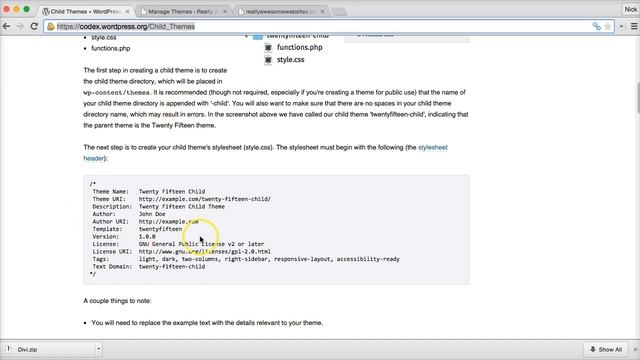Click the padlock icon in the address bar
Image resolution: width=640 pixels, height=360 pixels.
[51, 27]
